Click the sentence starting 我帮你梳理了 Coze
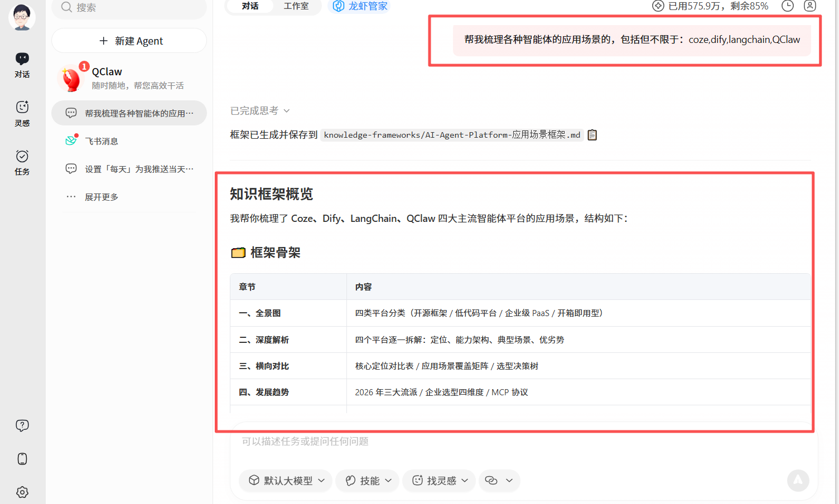Image resolution: width=839 pixels, height=504 pixels. [429, 219]
